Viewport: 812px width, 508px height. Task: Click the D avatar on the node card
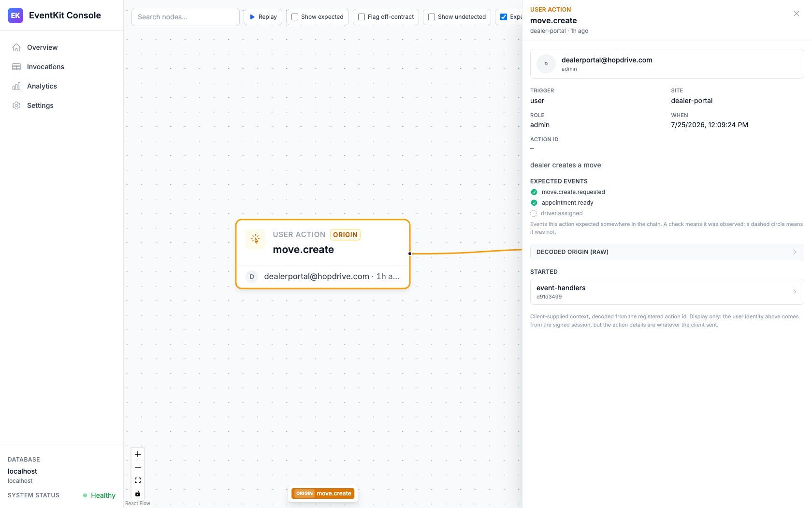coord(252,277)
